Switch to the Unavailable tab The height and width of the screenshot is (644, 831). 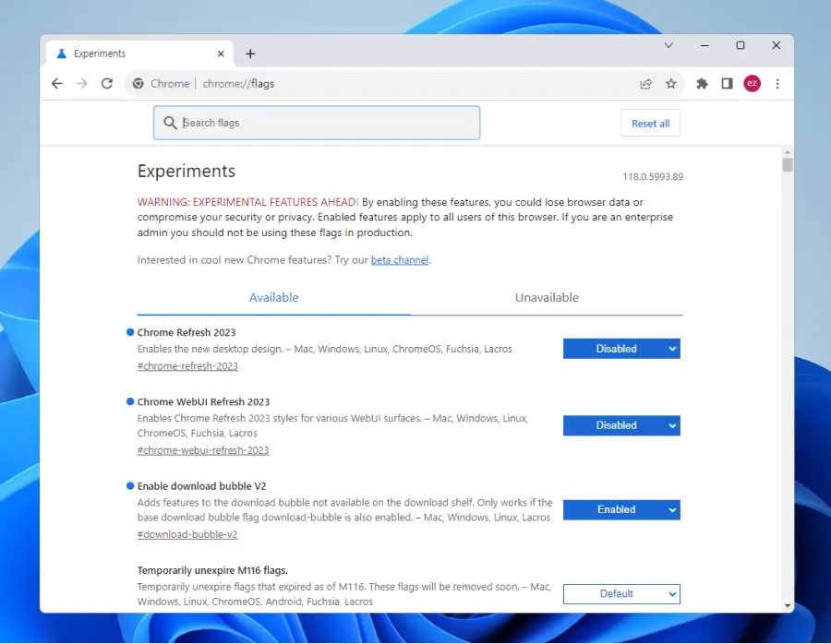(x=547, y=297)
